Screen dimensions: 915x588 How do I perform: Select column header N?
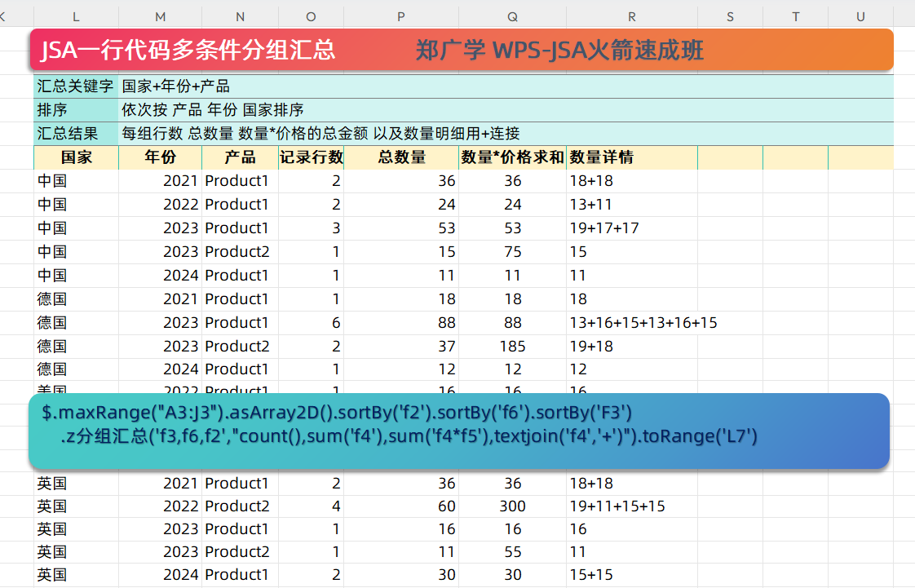point(239,16)
